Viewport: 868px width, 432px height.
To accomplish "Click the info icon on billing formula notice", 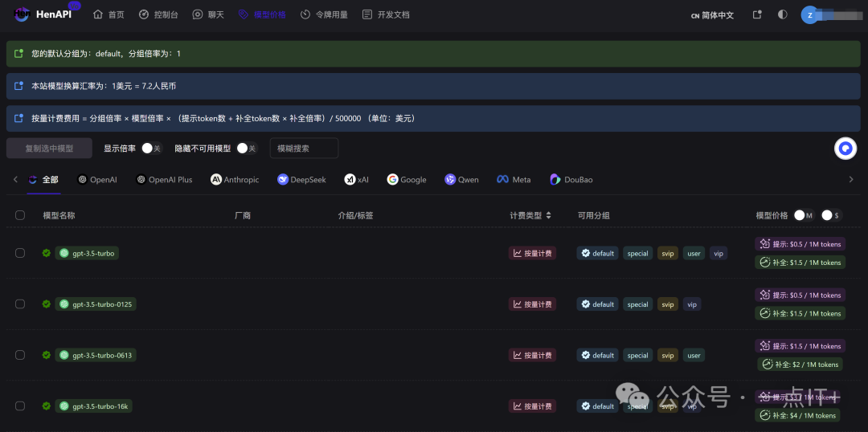I will coord(18,118).
